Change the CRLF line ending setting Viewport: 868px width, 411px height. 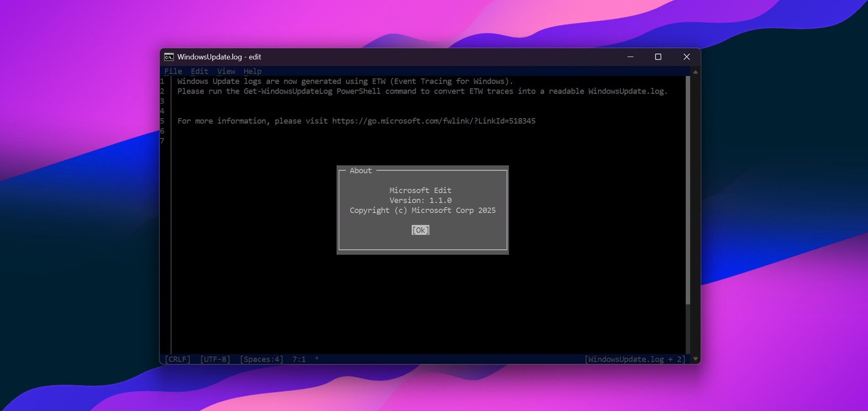[177, 359]
